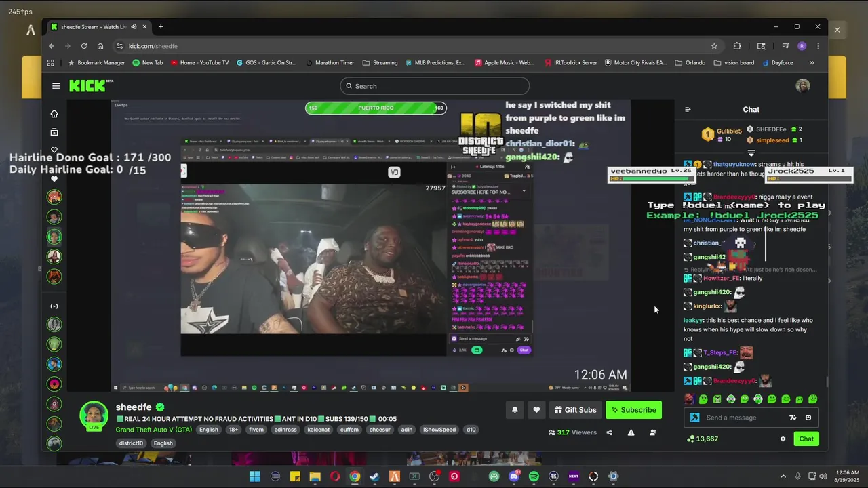The height and width of the screenshot is (488, 868).
Task: Click the notification bell for sheedfe
Action: pyautogui.click(x=515, y=410)
